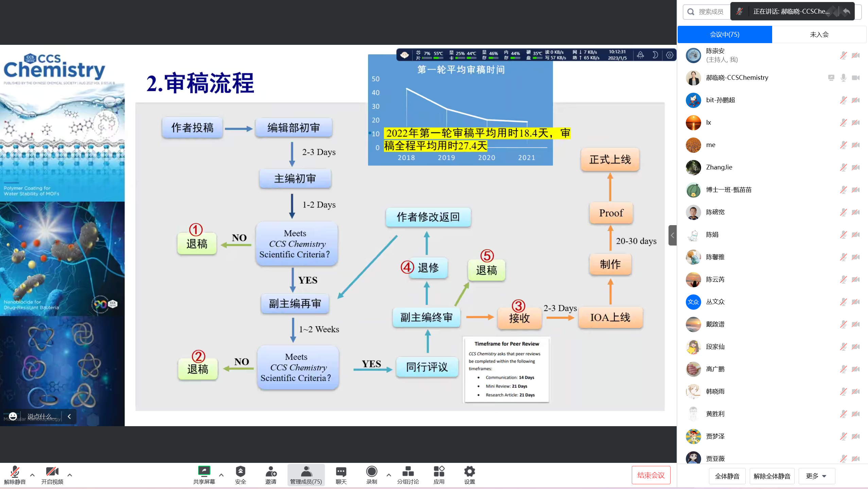This screenshot has width=868, height=489.
Task: Click the Share Screen icon
Action: pyautogui.click(x=204, y=471)
